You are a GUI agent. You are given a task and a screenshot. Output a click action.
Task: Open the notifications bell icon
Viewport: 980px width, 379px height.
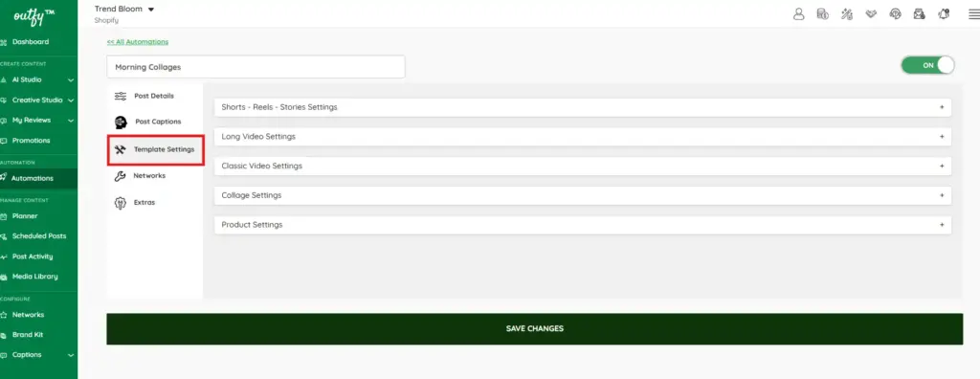943,13
